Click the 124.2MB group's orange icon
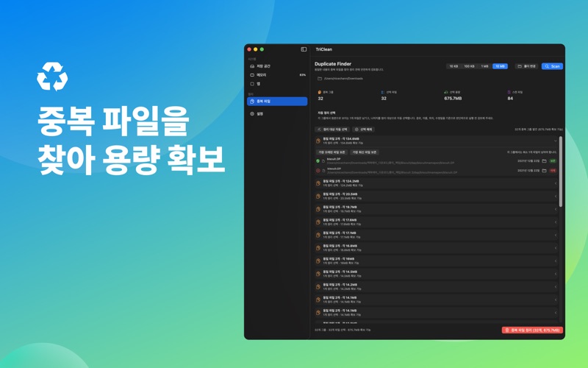 (x=318, y=183)
